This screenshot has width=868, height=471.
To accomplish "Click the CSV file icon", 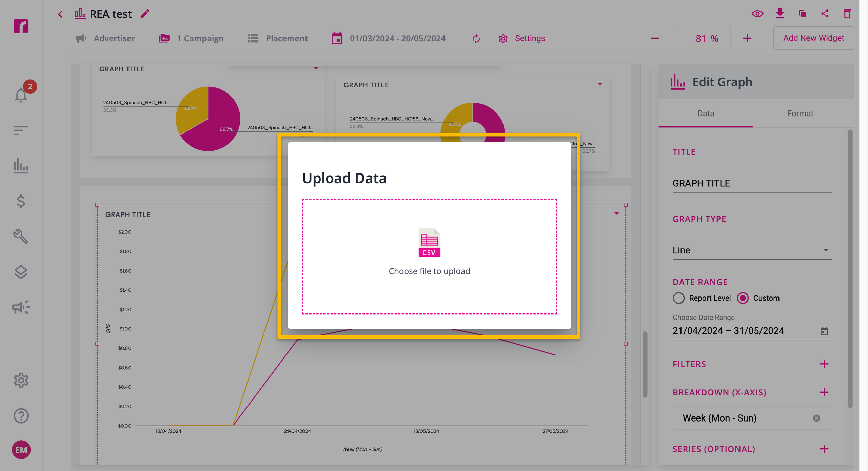I will point(429,243).
